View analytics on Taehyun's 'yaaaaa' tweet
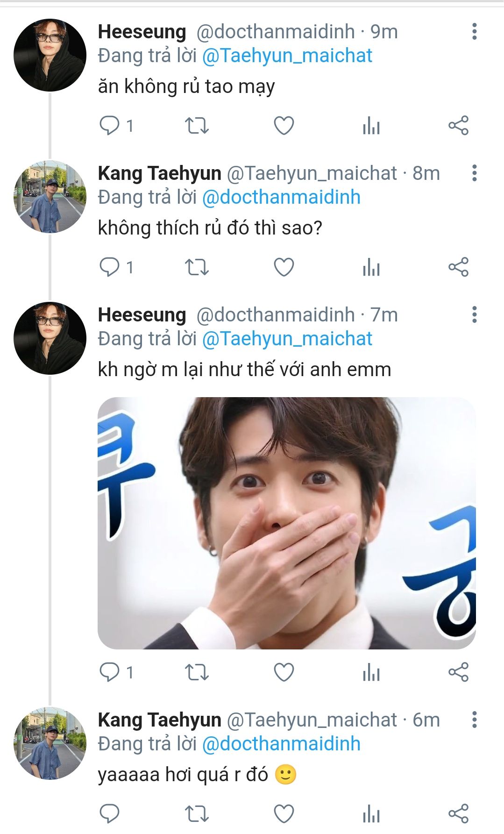This screenshot has width=504, height=834. point(371,814)
